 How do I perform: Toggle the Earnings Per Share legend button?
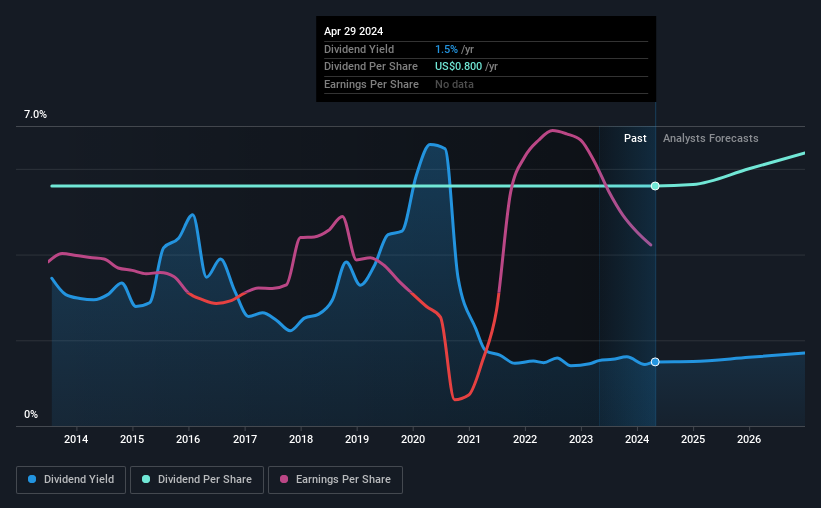click(x=335, y=480)
